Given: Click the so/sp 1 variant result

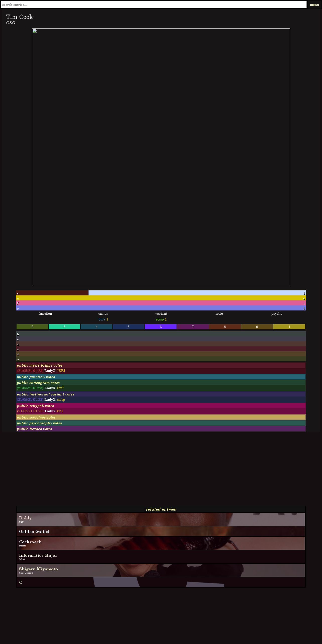Looking at the screenshot, I should point(161,319).
